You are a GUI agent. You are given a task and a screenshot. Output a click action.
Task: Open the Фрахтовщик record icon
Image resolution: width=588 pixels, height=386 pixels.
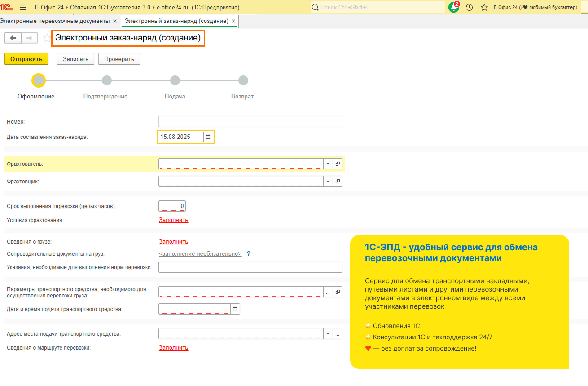pyautogui.click(x=338, y=182)
